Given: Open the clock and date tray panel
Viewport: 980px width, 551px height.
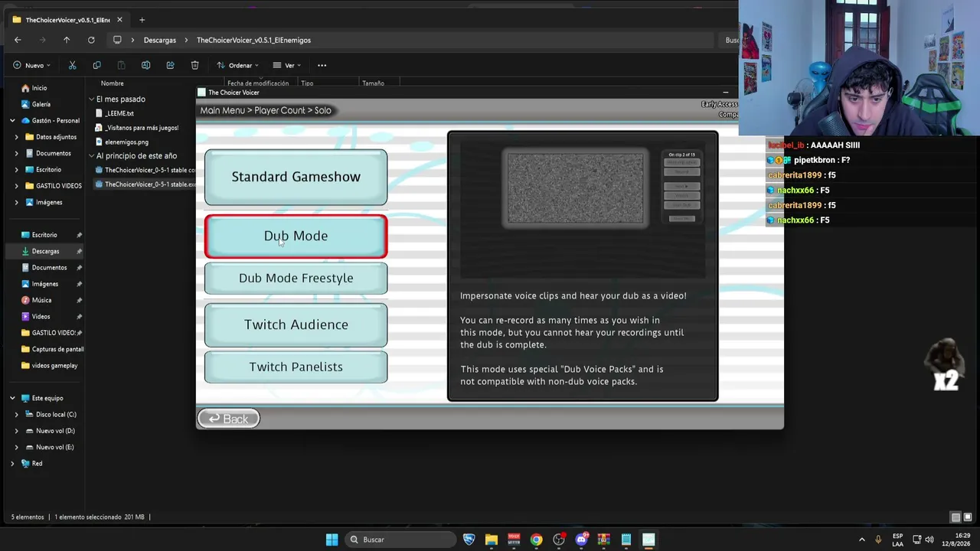Looking at the screenshot, I should click(956, 540).
